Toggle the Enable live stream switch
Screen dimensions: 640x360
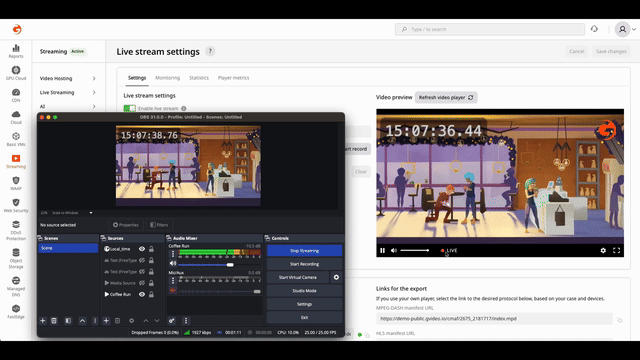point(130,108)
